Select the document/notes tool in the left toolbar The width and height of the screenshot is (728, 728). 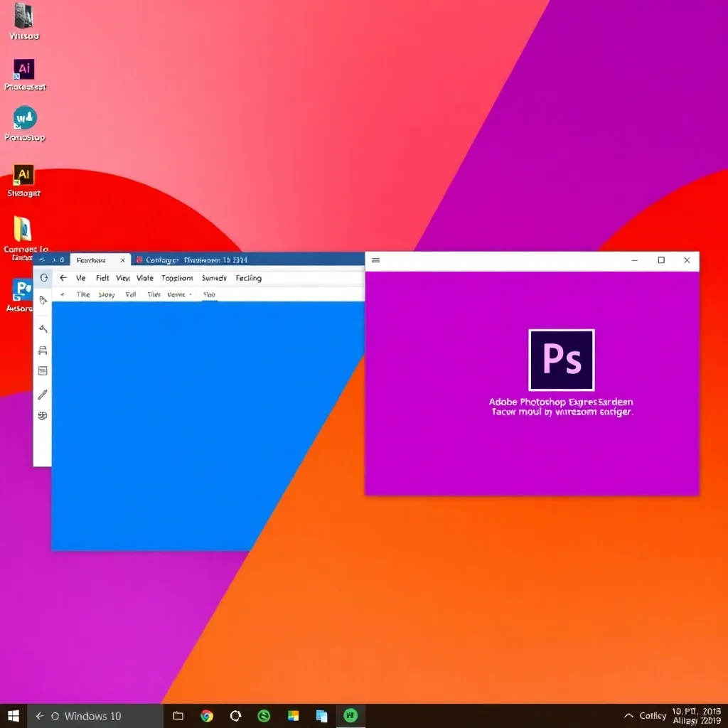tap(43, 370)
